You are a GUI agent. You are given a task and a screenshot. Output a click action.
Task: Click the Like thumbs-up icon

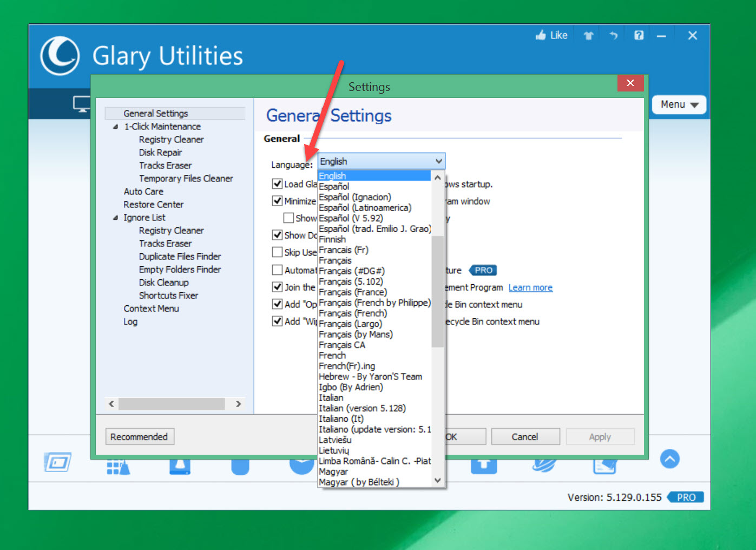pyautogui.click(x=541, y=35)
